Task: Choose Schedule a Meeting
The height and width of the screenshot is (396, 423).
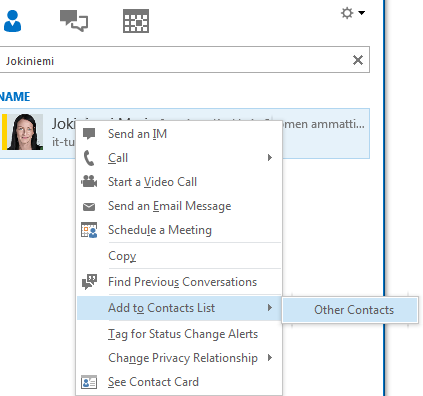Action: [179, 230]
